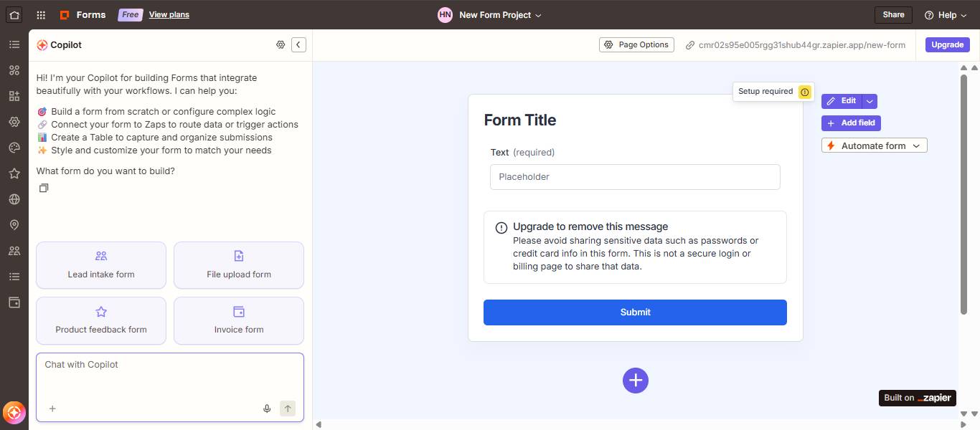
Task: Click the add-widget grid sidebar icon
Action: (14, 96)
